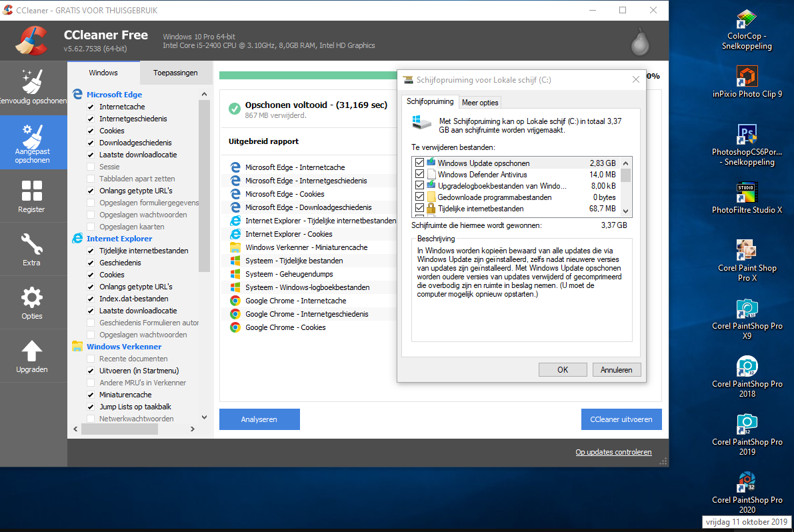Image resolution: width=794 pixels, height=532 pixels.
Task: Enable the Sessie checkbox under Microsoft Edge
Action: coord(91,167)
